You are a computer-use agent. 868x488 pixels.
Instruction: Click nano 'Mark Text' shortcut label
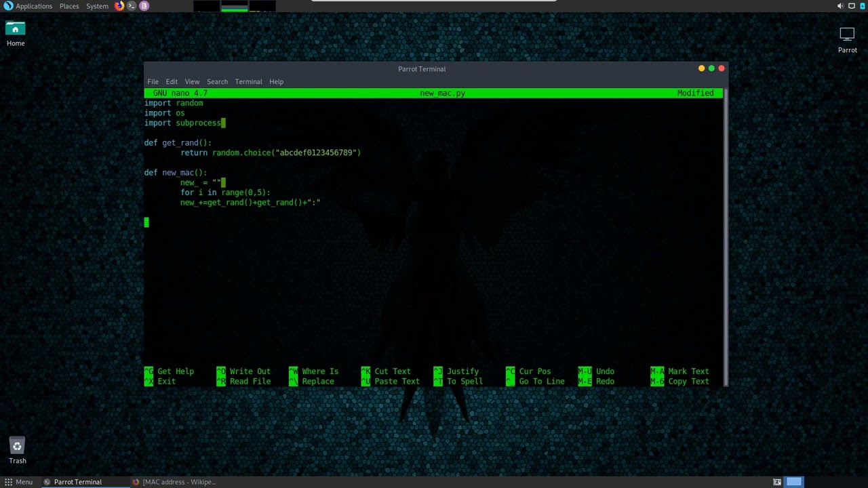688,371
